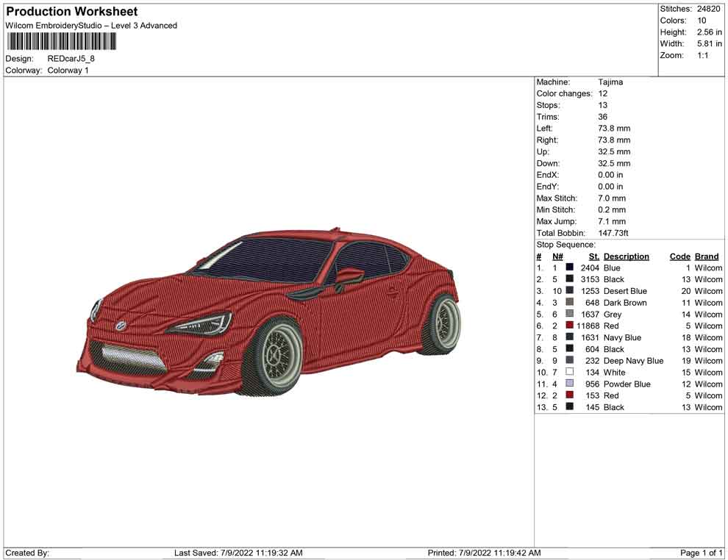
Task: Select the White thread color swatch
Action: 570,373
